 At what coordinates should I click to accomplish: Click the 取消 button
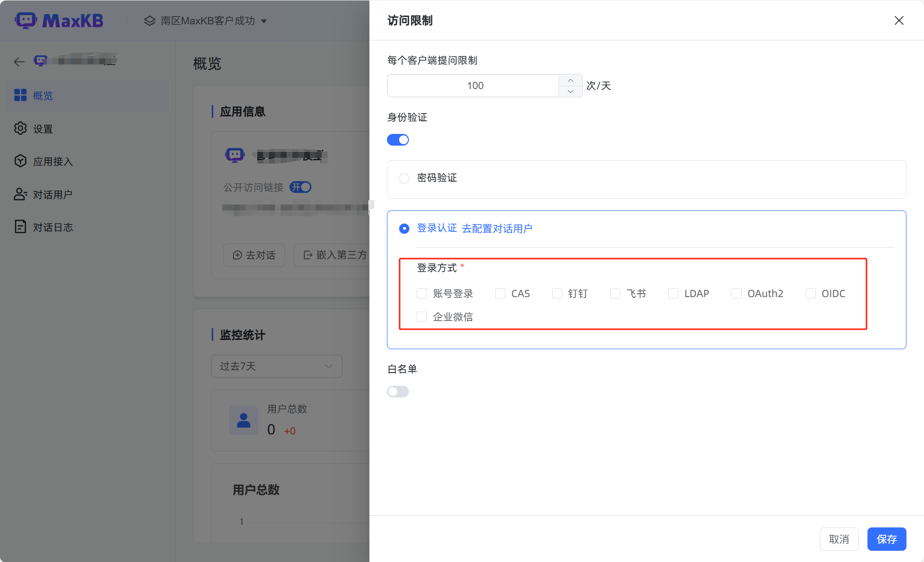839,539
